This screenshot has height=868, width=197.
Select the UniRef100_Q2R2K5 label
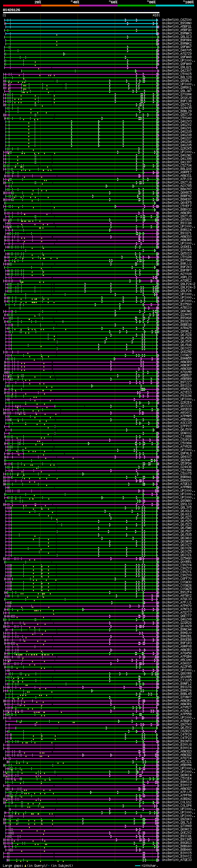coord(177,148)
